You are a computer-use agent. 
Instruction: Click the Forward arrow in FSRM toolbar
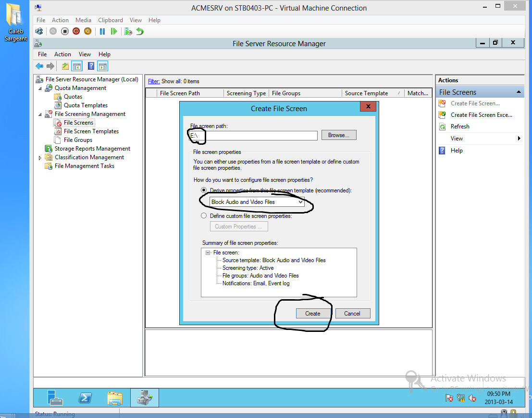50,66
